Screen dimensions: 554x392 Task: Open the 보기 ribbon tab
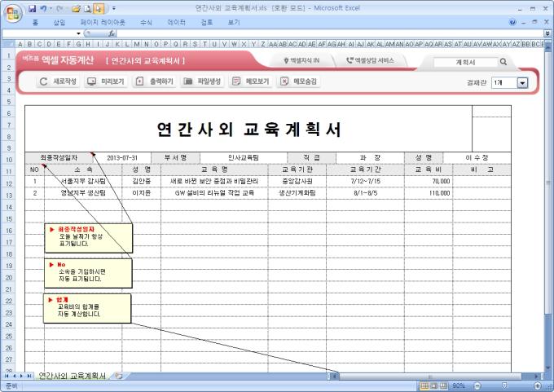click(234, 22)
